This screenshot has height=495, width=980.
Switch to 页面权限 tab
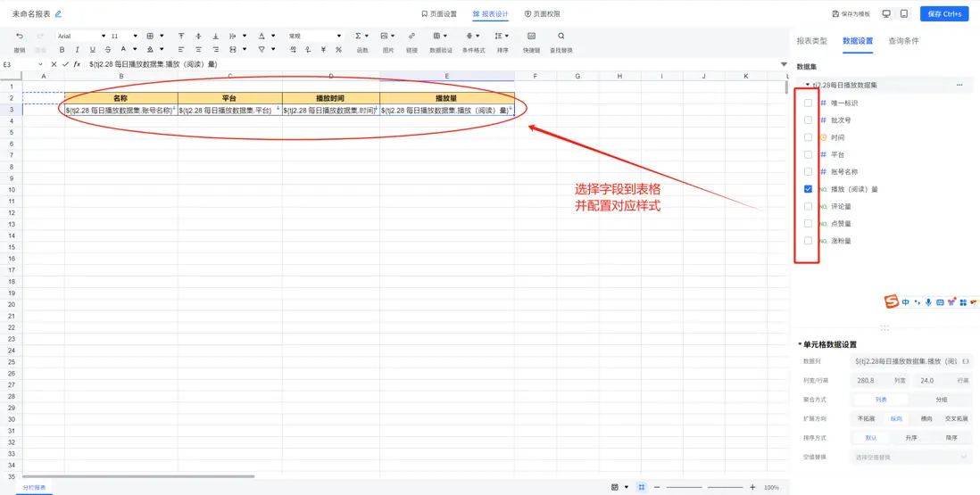pyautogui.click(x=542, y=13)
